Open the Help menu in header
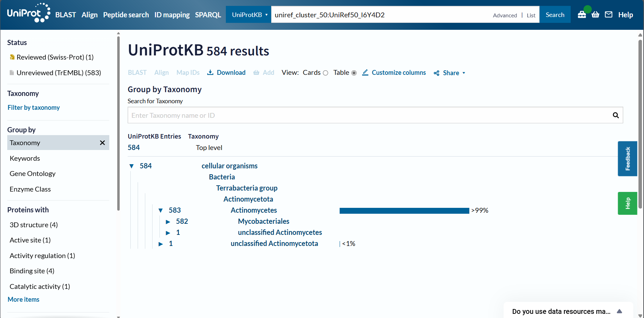The height and width of the screenshot is (318, 644). (625, 15)
